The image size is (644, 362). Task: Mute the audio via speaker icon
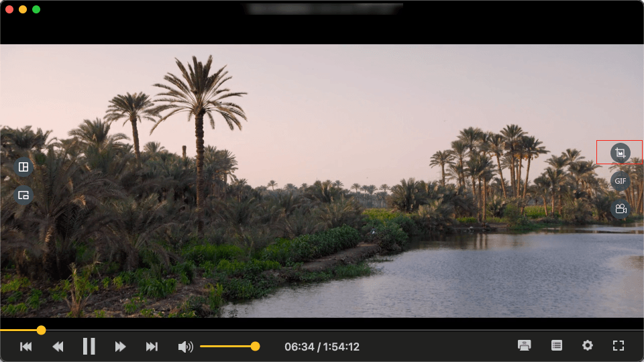point(184,347)
